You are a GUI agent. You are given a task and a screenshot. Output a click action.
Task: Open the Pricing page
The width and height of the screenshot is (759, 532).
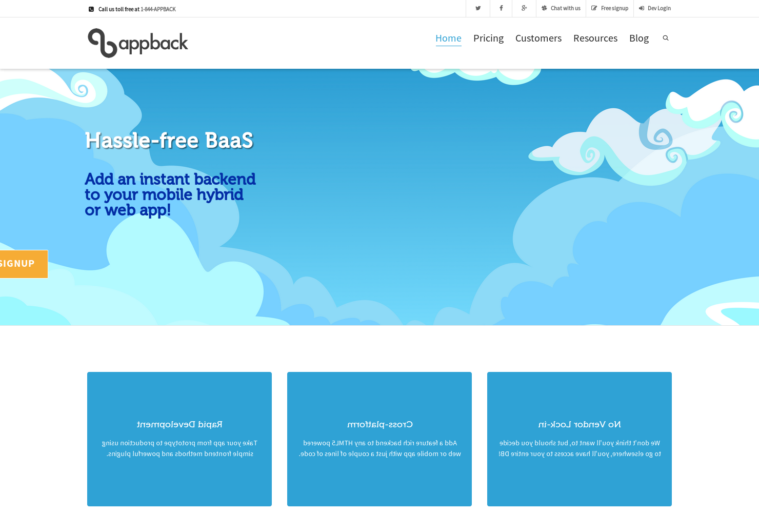point(488,38)
